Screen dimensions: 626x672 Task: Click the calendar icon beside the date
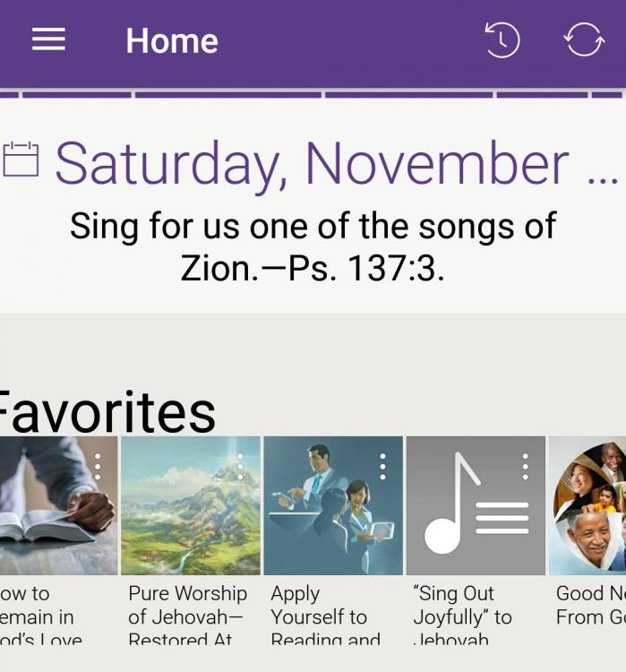(x=21, y=159)
